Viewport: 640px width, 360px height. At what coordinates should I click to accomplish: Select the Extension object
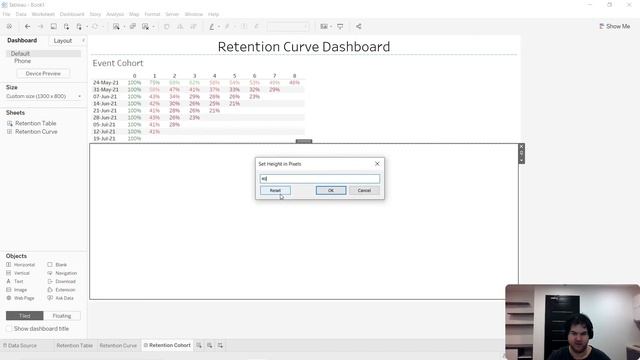61,290
